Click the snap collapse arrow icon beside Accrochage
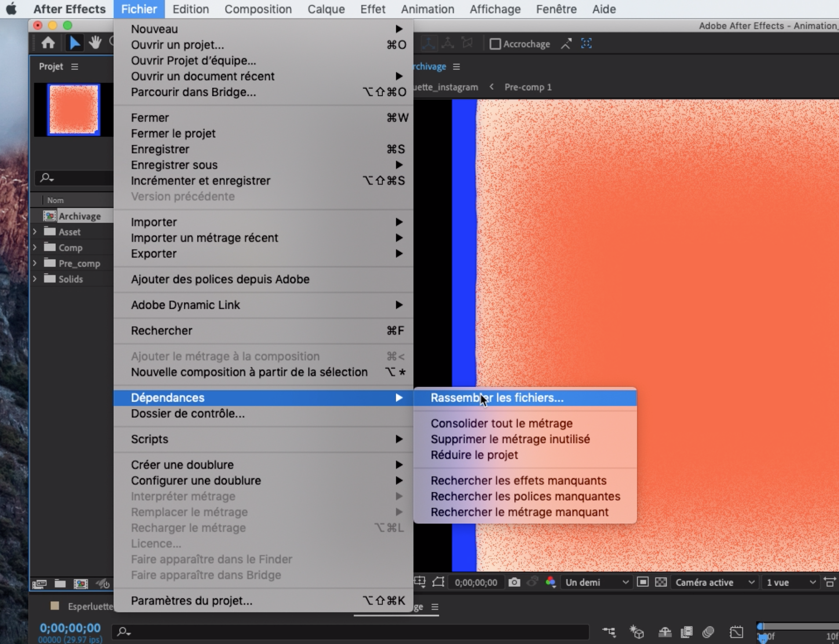This screenshot has width=839, height=644. tap(566, 44)
